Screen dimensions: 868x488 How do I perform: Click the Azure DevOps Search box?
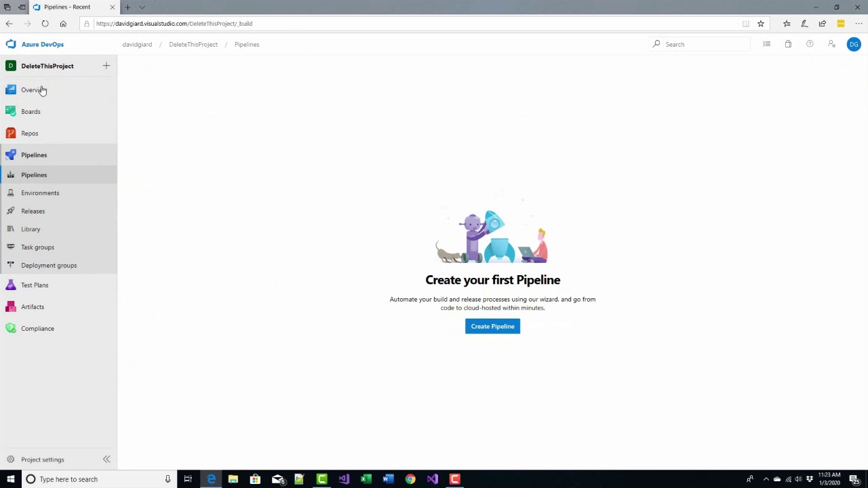coord(700,44)
